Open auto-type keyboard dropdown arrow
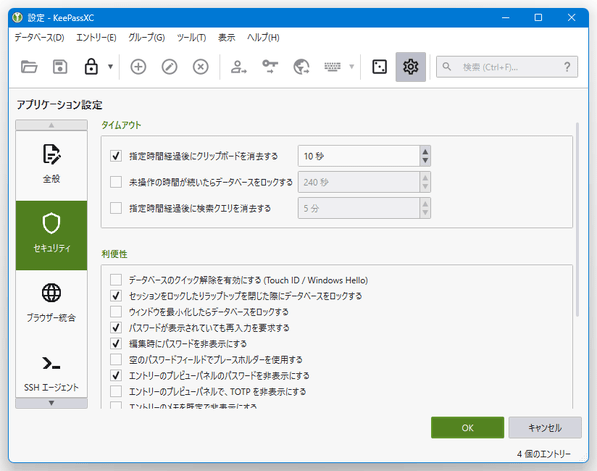 (351, 67)
